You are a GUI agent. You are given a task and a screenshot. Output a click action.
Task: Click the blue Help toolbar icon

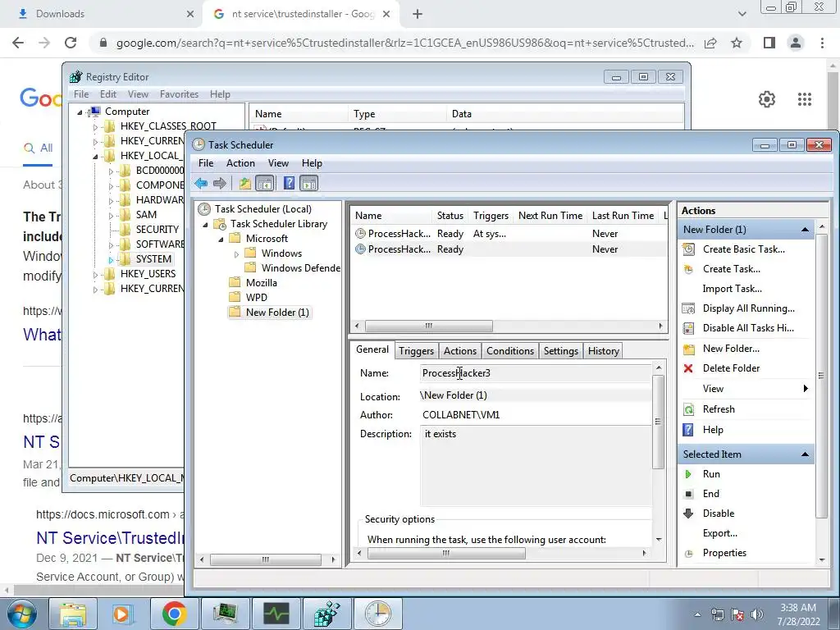[289, 184]
